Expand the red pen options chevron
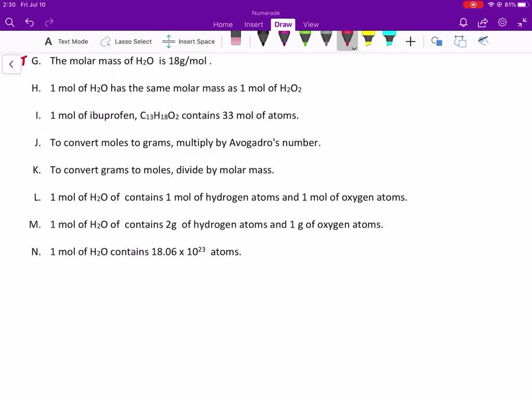This screenshot has height=399, width=532. click(x=354, y=48)
